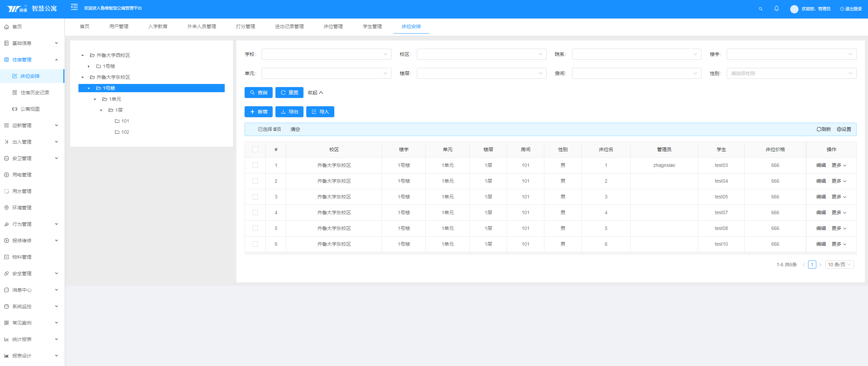Click the 查询 search button

coord(258,93)
